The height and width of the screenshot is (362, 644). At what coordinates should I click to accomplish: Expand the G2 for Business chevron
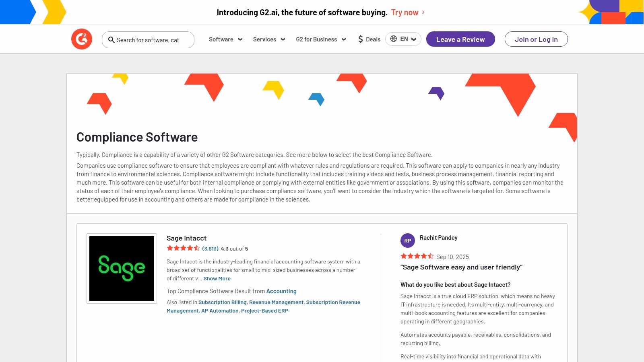point(344,39)
